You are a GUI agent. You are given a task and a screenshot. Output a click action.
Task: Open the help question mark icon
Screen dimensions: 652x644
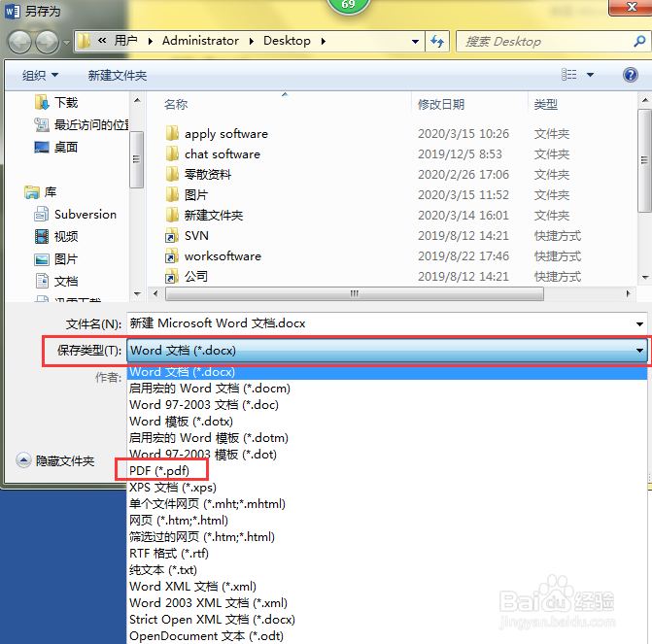631,75
